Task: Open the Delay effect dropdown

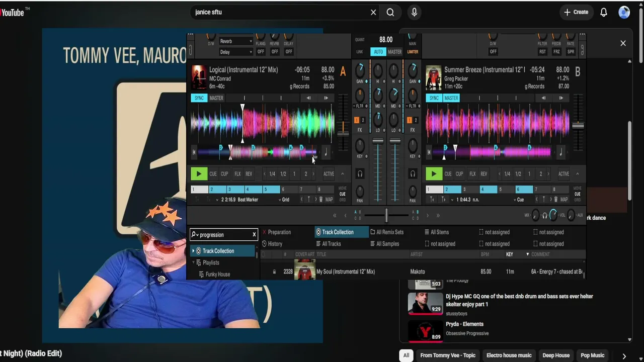Action: coord(235,52)
